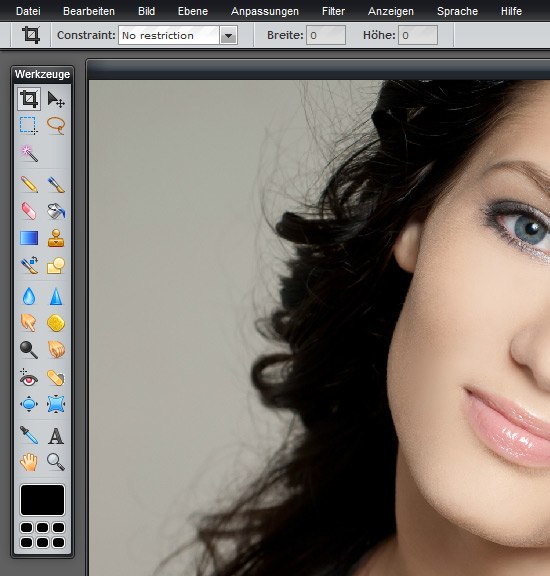Open the Anpassungen menu
This screenshot has width=550, height=576.
pos(265,11)
